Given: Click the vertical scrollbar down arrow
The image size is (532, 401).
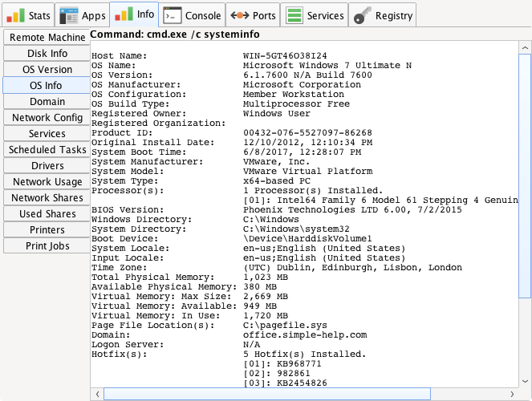Looking at the screenshot, I should (x=525, y=381).
